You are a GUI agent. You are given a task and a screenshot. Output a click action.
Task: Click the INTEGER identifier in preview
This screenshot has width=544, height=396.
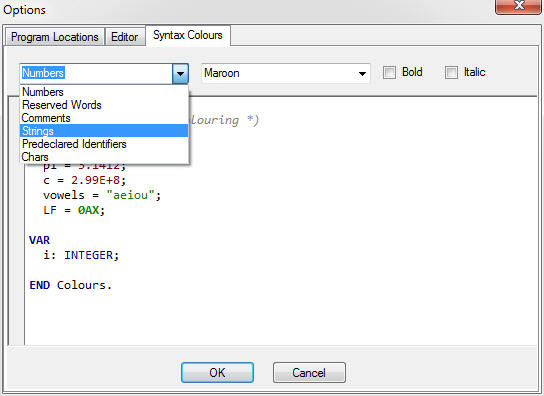click(88, 255)
